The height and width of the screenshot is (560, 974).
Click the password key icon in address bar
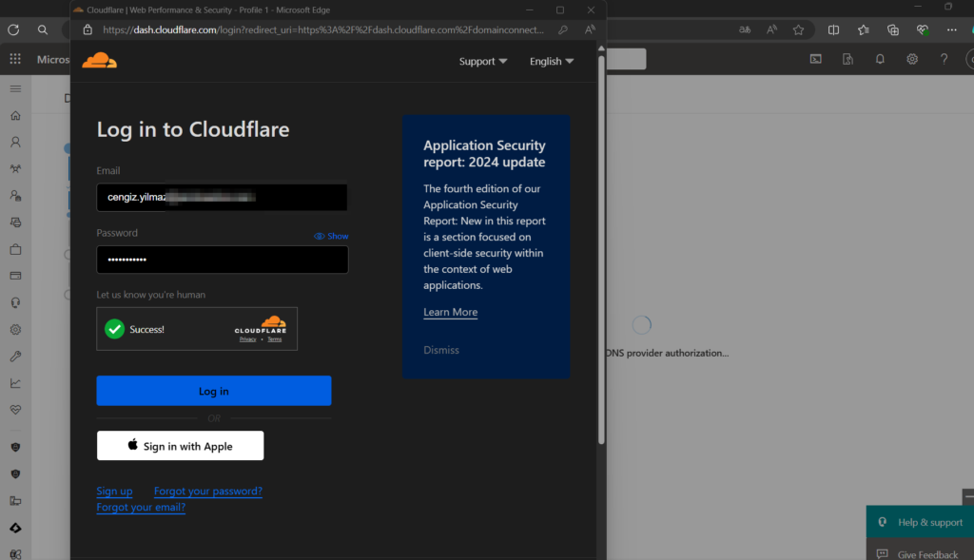point(564,29)
